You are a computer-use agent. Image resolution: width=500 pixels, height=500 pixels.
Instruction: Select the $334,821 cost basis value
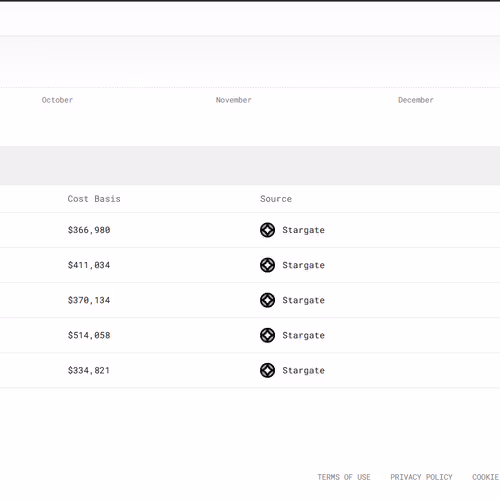[89, 370]
